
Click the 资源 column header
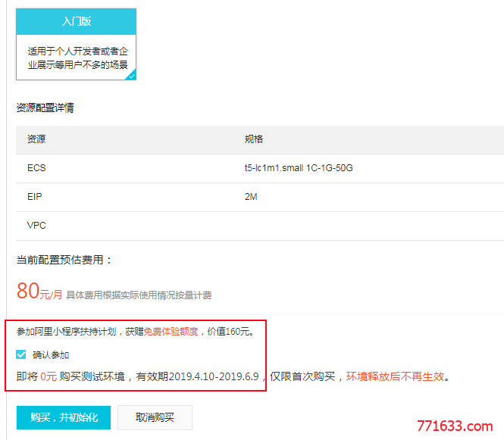(x=36, y=139)
